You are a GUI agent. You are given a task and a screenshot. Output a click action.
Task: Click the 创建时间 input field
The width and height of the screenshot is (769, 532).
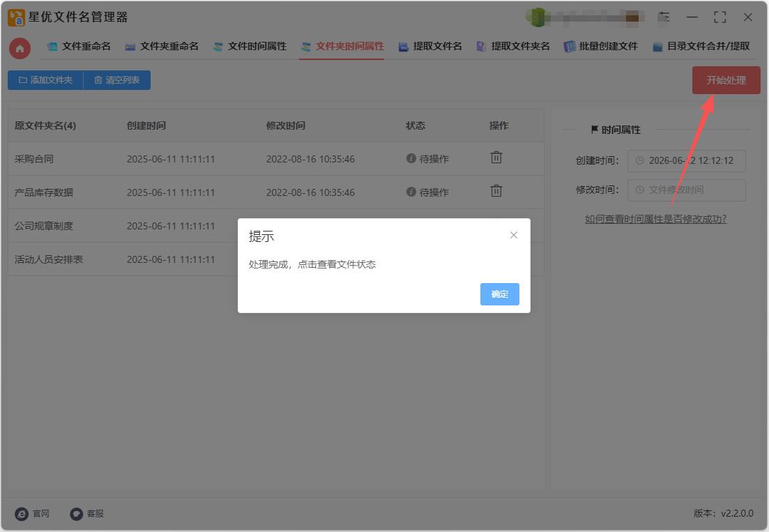pyautogui.click(x=686, y=161)
